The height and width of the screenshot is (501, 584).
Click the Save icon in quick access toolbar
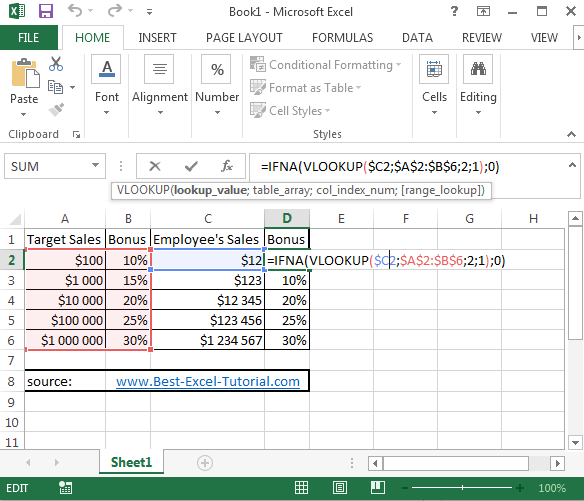point(46,11)
